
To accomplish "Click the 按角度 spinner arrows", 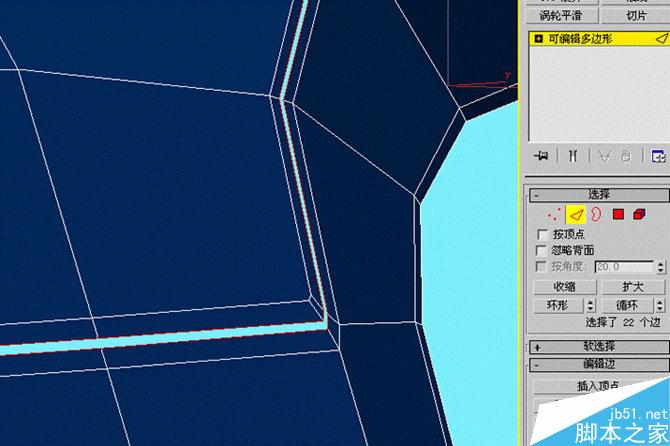I will (661, 267).
